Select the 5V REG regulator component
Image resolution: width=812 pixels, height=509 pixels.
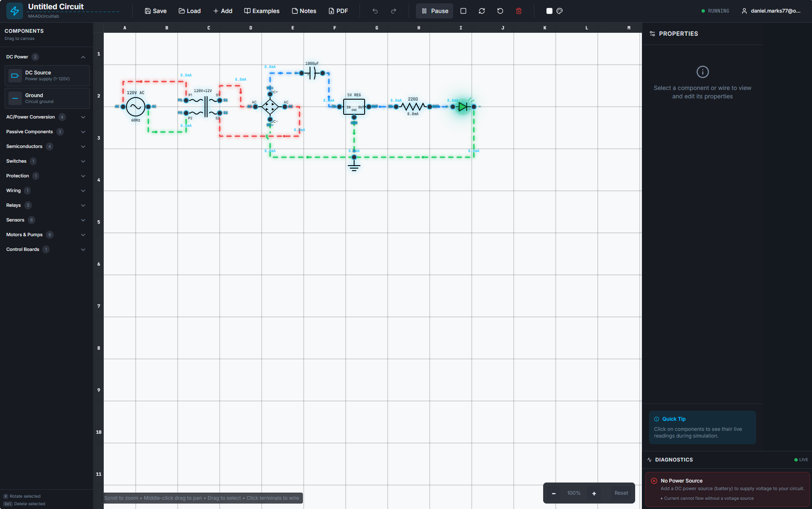tap(354, 107)
